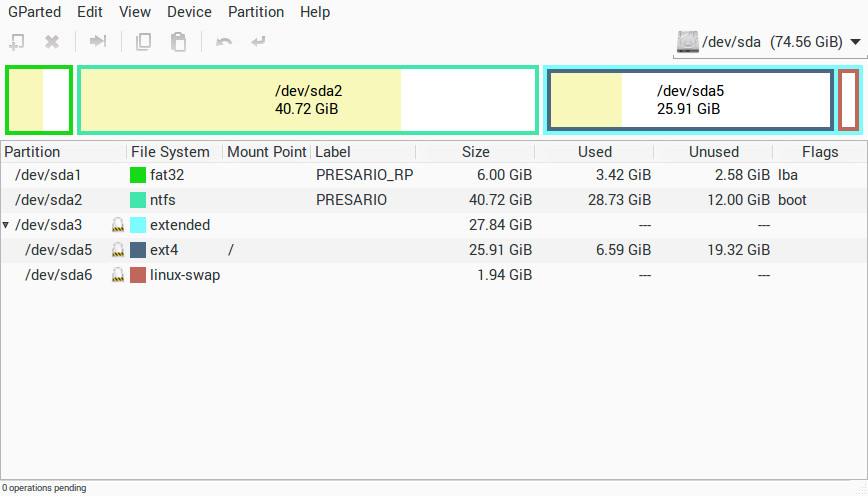Viewport: 868px width, 496px height.
Task: Click the Paste partition toolbar icon
Action: tap(178, 42)
